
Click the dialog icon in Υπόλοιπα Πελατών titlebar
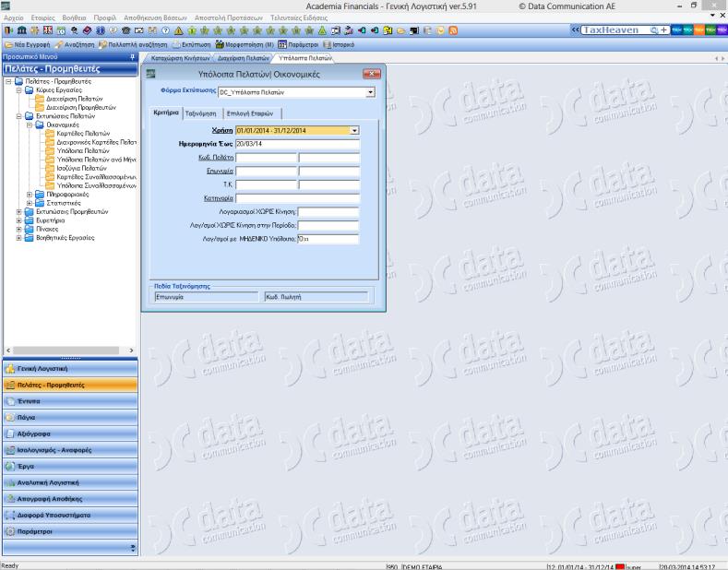click(x=150, y=74)
